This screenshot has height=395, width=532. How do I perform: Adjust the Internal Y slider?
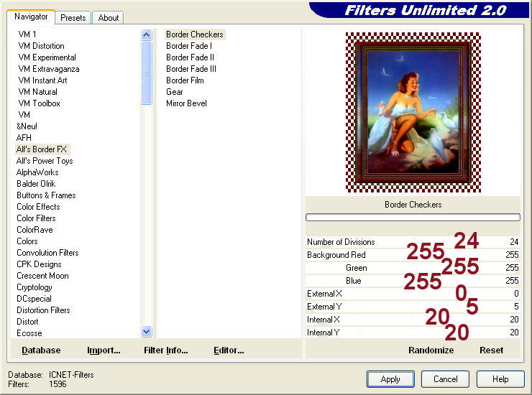pyautogui.click(x=413, y=332)
